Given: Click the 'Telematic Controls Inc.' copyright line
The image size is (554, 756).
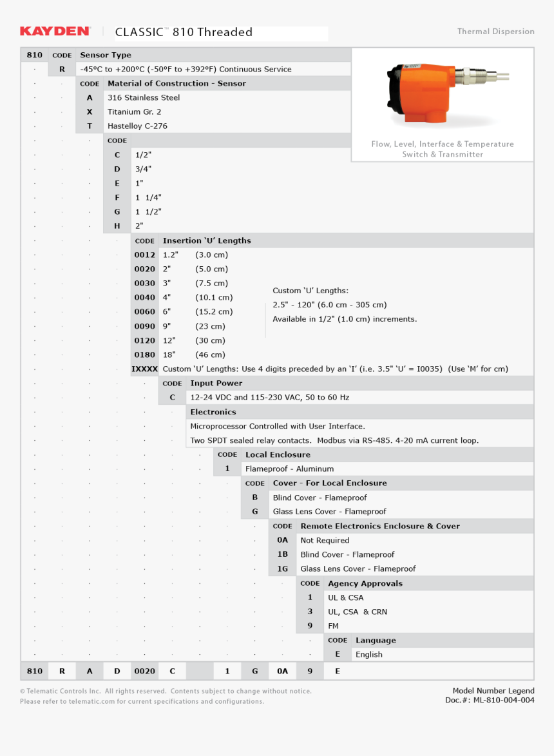Looking at the screenshot, I should pyautogui.click(x=166, y=692).
